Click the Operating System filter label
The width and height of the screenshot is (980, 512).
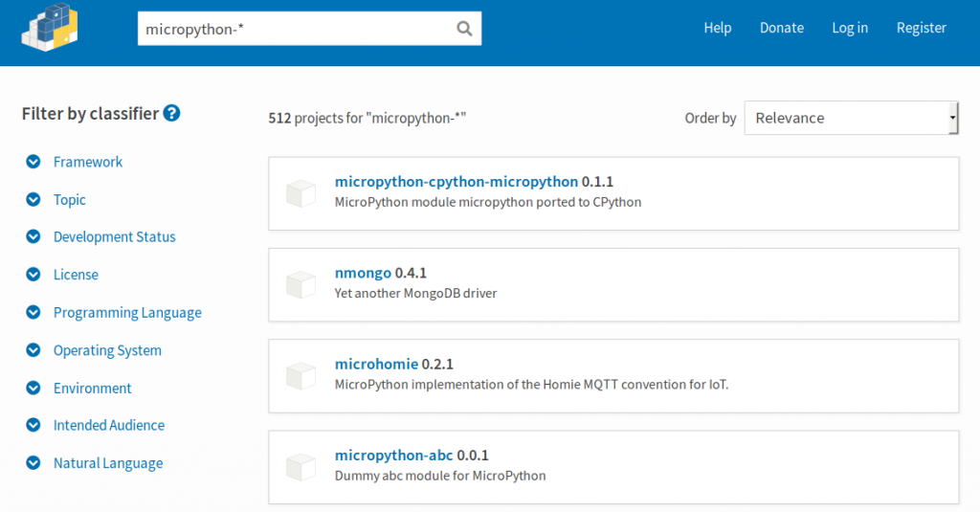point(107,350)
